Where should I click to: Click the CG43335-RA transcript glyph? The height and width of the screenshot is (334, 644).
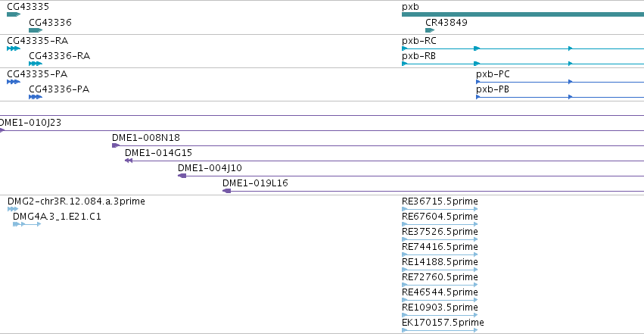coord(14,48)
